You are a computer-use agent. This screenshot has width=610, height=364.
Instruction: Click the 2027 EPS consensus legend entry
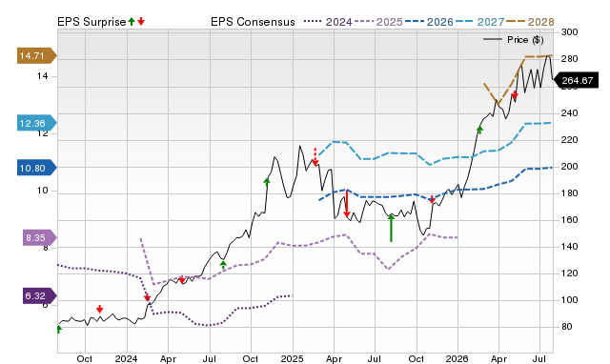click(479, 22)
